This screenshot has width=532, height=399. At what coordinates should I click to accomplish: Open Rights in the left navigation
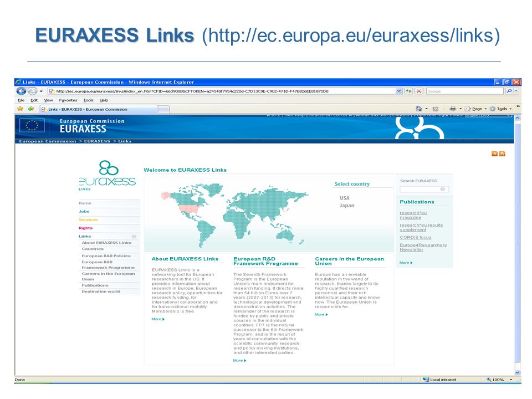point(85,228)
